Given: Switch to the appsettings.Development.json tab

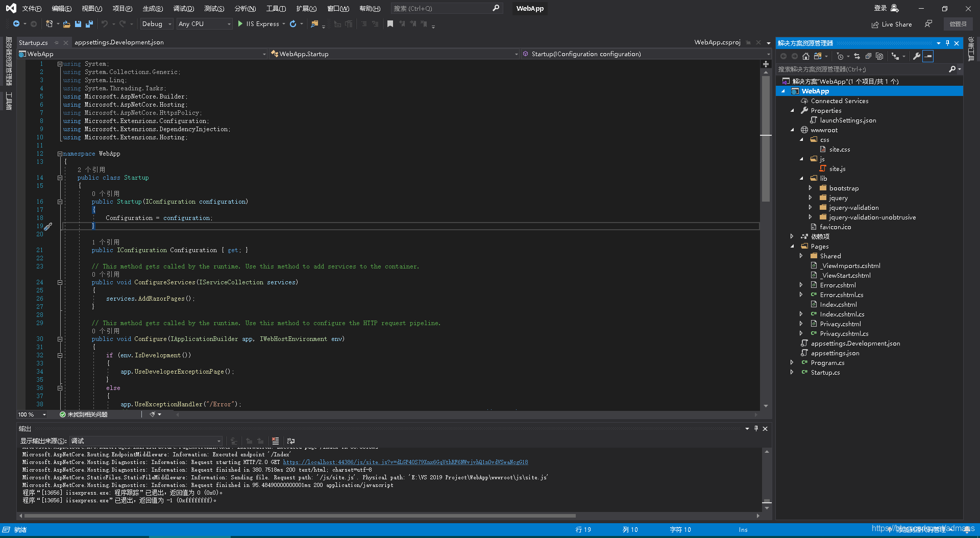Looking at the screenshot, I should pyautogui.click(x=119, y=42).
